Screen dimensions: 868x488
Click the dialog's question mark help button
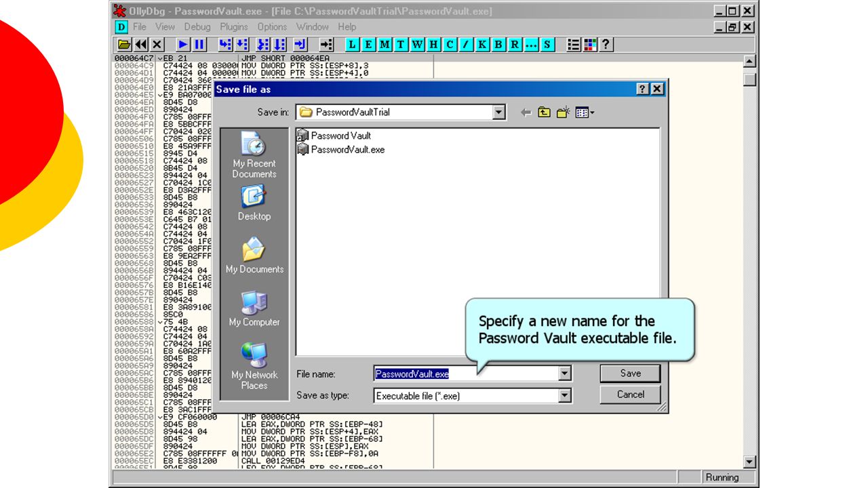point(643,89)
